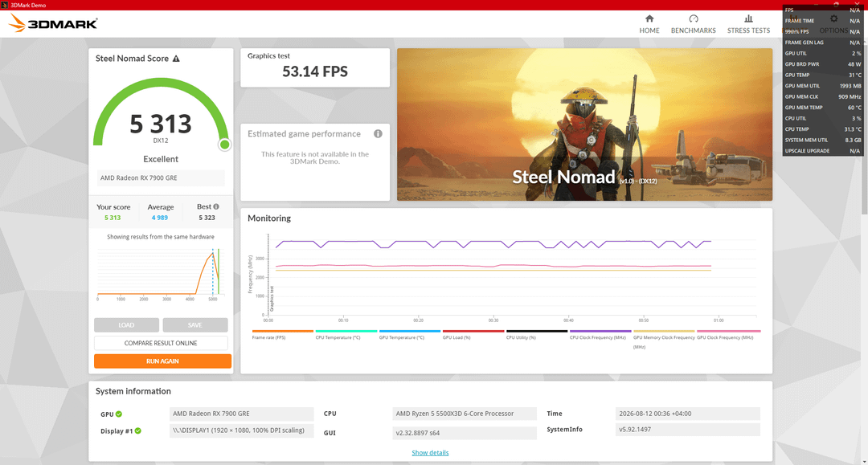This screenshot has width=868, height=465.
Task: Click the Excellent rating label
Action: pyautogui.click(x=161, y=159)
